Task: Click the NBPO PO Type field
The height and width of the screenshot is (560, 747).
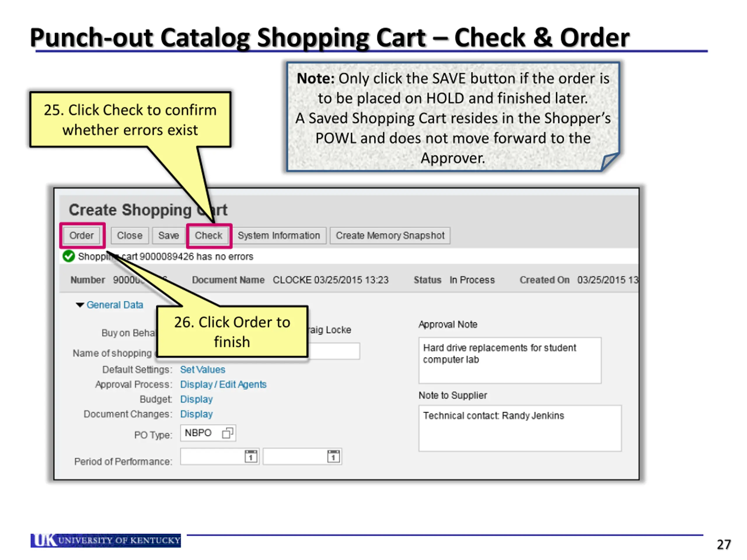Action: 199,433
